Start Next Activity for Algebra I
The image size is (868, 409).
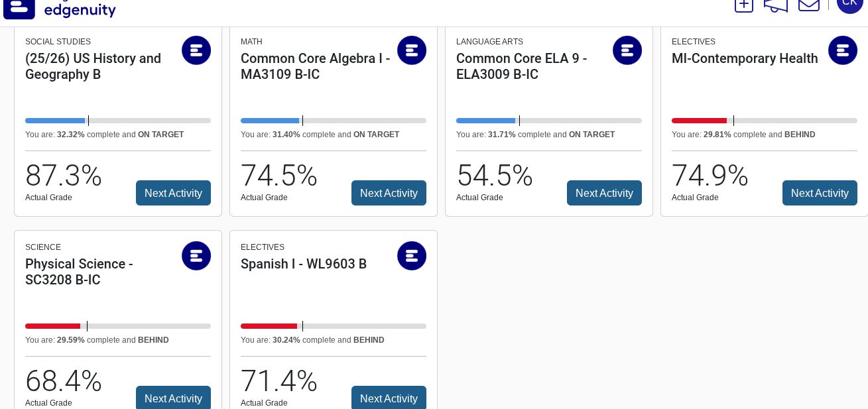[x=389, y=193]
